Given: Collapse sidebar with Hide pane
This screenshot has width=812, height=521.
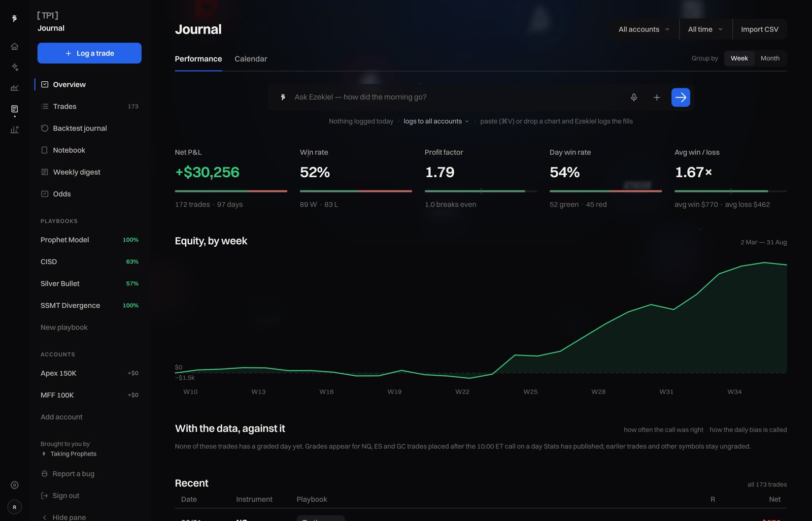Looking at the screenshot, I should pyautogui.click(x=64, y=517).
